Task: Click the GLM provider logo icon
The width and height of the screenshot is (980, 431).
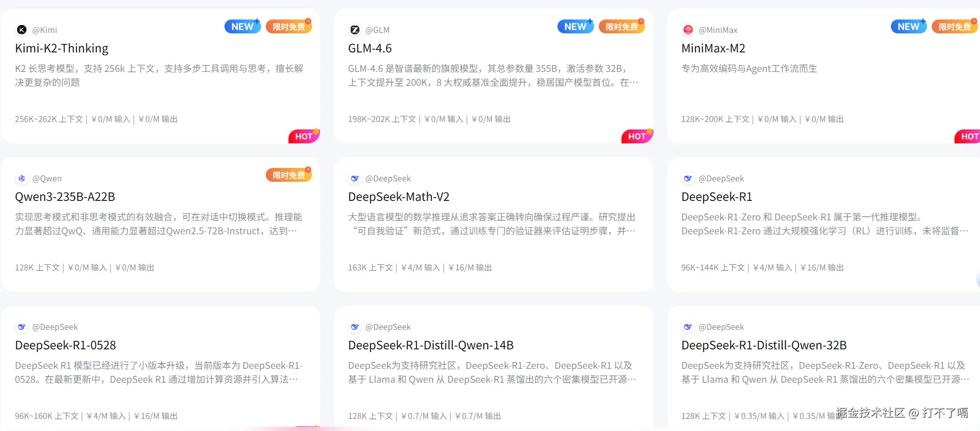Action: tap(355, 30)
